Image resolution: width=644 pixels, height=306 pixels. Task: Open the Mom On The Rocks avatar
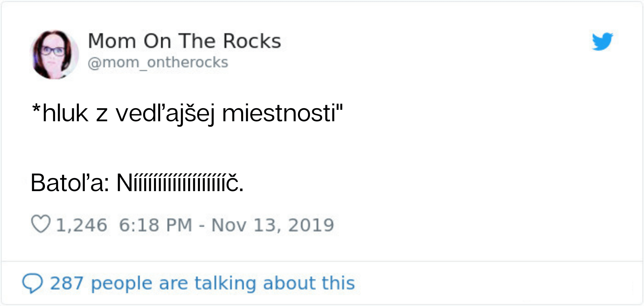54,55
